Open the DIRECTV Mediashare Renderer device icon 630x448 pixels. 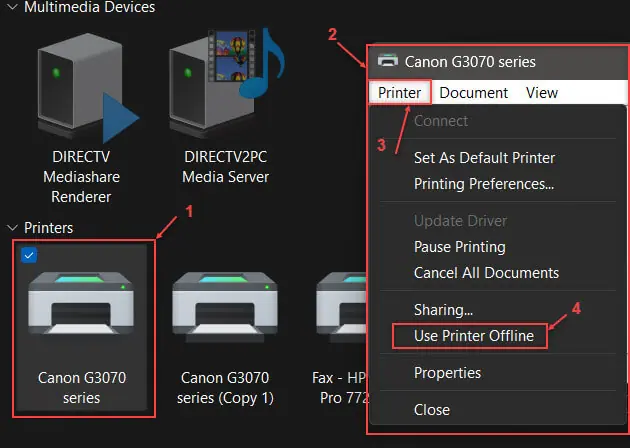click(x=88, y=88)
